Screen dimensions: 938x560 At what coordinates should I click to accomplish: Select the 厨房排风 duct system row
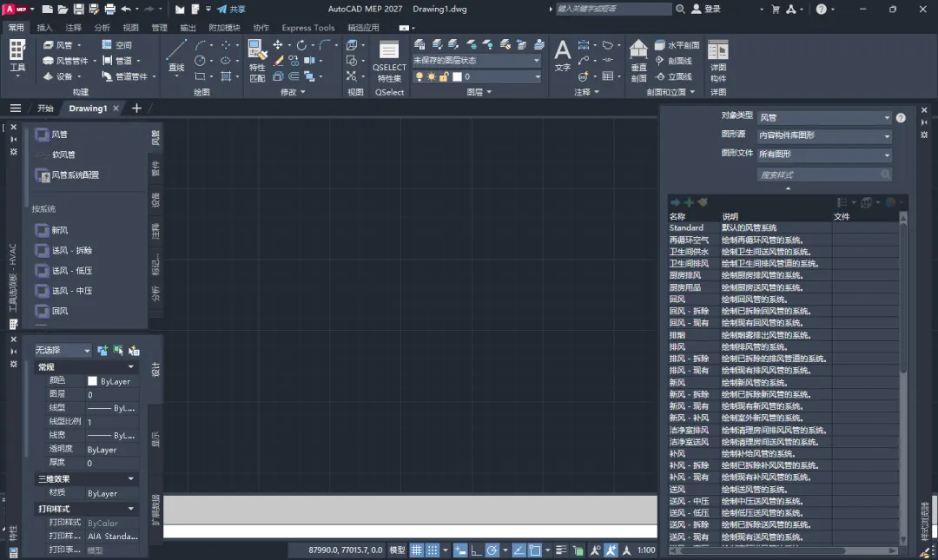tap(783, 275)
